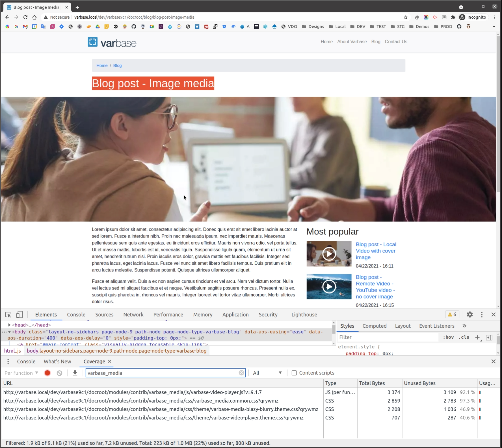Viewport: 502px width, 448px height.
Task: Toggle the :hov pseudo-class panel
Action: [449, 337]
